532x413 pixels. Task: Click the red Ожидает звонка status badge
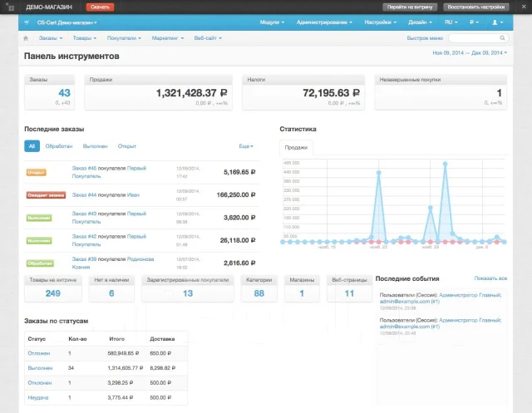click(x=47, y=195)
